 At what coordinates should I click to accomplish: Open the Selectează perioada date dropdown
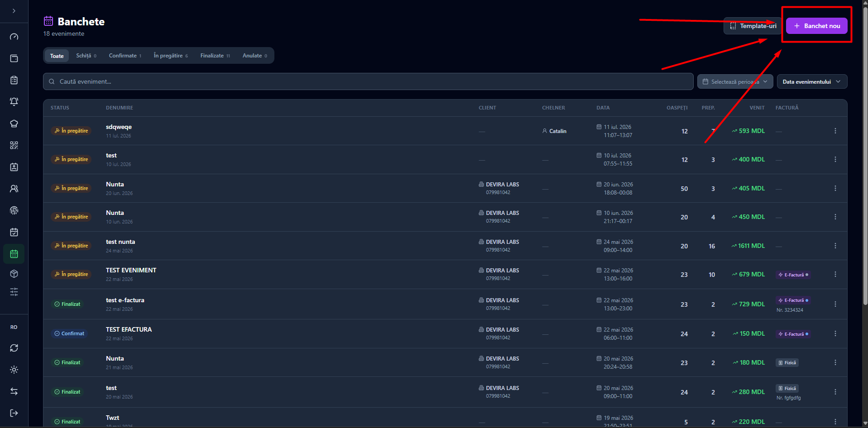[x=735, y=81]
